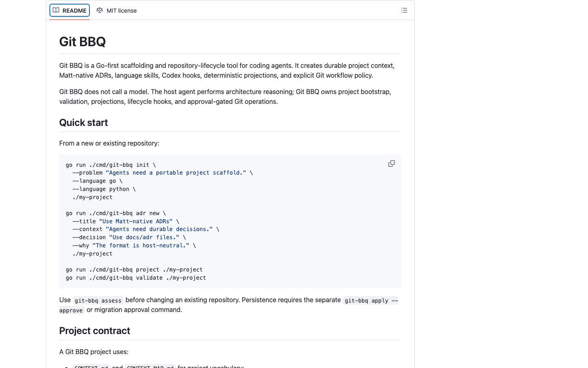Image resolution: width=588 pixels, height=368 pixels.
Task: Copy the quick start code block
Action: point(392,164)
